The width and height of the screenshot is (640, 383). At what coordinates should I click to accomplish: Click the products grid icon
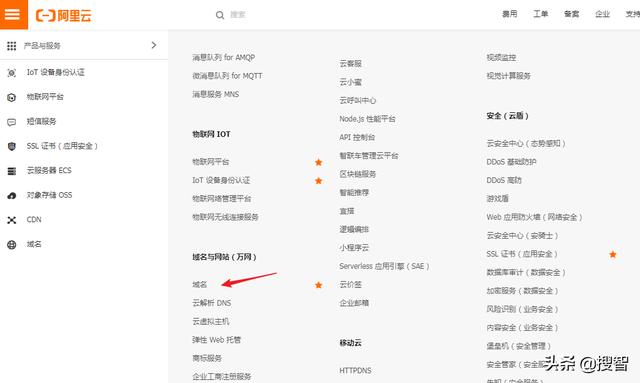11,46
